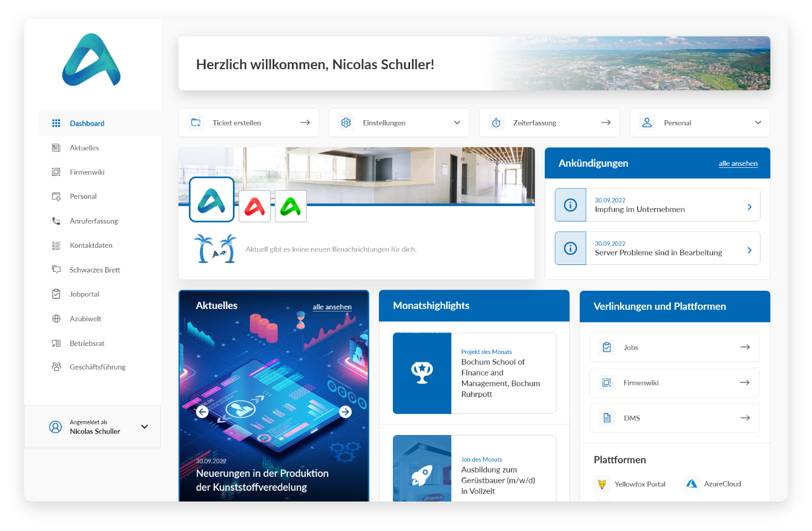The width and height of the screenshot is (812, 531).
Task: Click info icon for Server Probleme announcement
Action: tap(570, 248)
